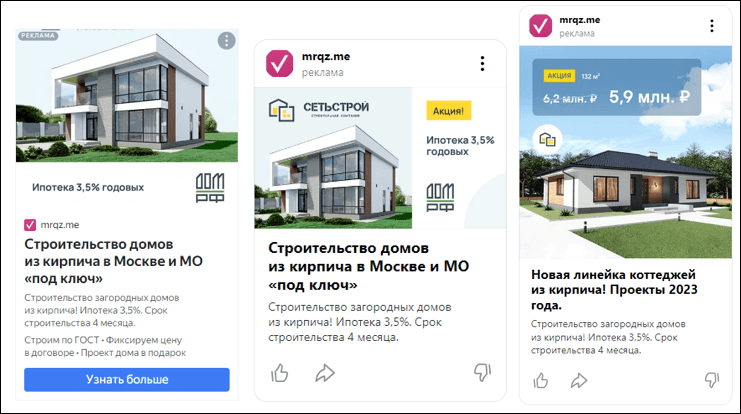Image resolution: width=741 pixels, height=414 pixels.
Task: Dislike the right cottage ad
Action: 712,380
